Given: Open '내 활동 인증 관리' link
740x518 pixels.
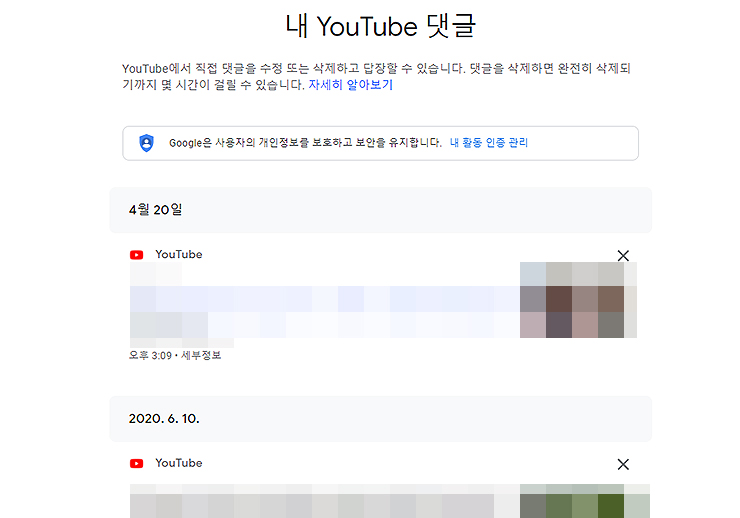Looking at the screenshot, I should point(489,142).
